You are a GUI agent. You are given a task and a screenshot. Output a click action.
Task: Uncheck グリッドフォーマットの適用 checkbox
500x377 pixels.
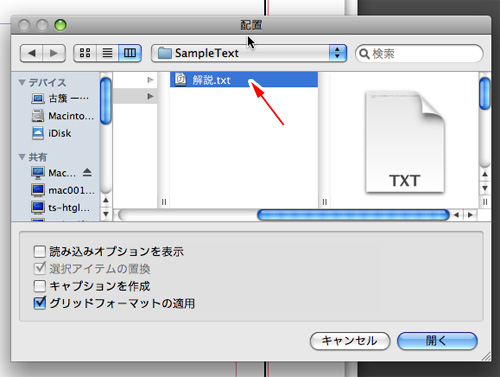(x=39, y=303)
